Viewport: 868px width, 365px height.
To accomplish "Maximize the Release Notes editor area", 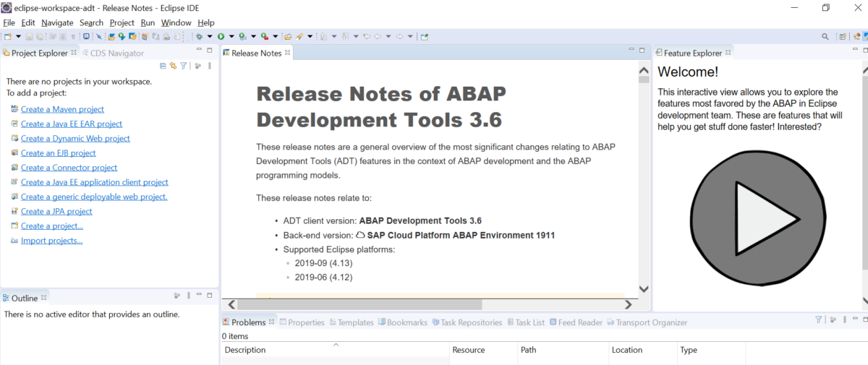I will click(x=642, y=51).
